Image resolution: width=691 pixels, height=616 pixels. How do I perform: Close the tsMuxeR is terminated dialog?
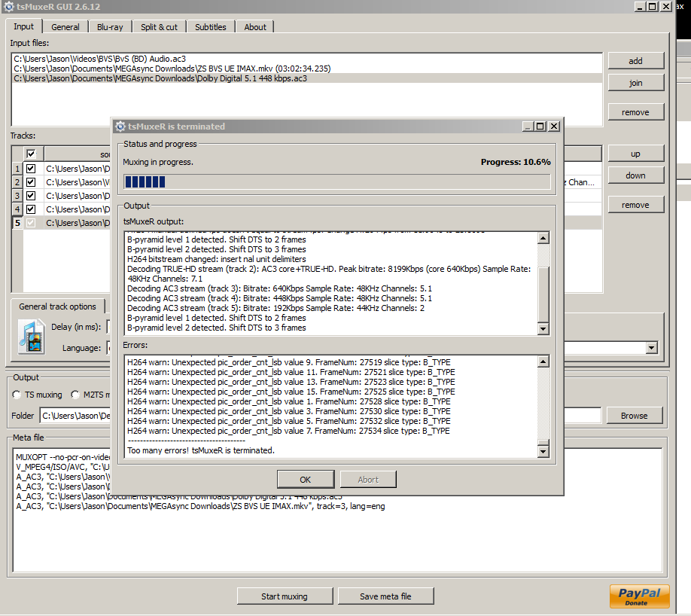[x=554, y=127]
